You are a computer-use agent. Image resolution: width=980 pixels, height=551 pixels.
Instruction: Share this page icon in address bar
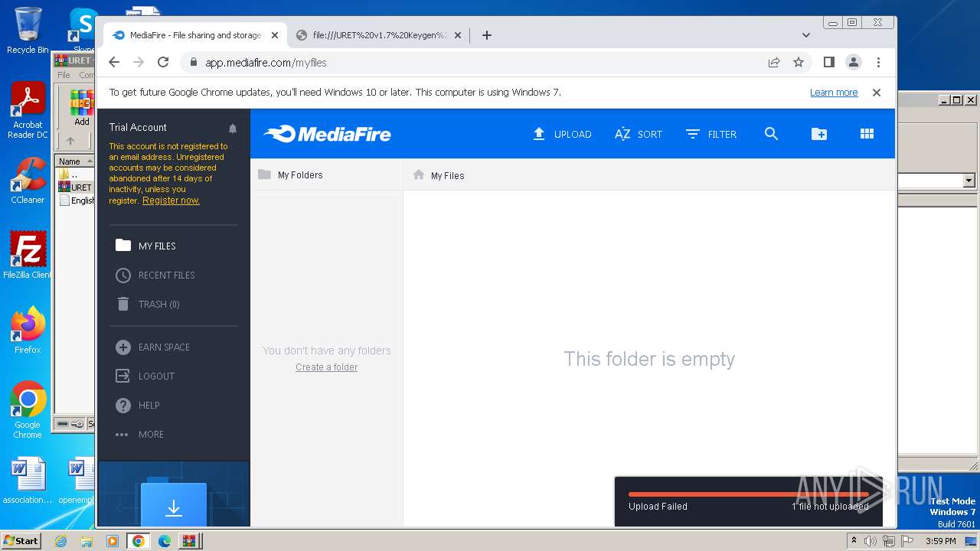774,63
